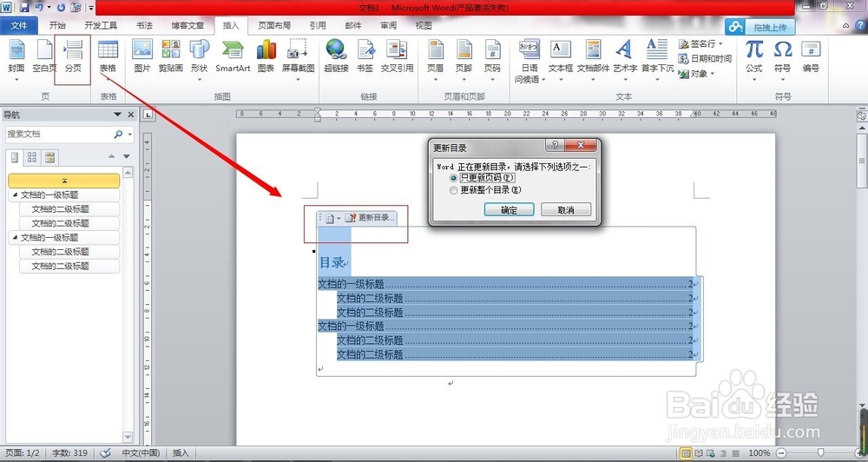Collapse the first 文档的一级标题 navigation node
Screen dimensions: 868x462
pyautogui.click(x=15, y=195)
